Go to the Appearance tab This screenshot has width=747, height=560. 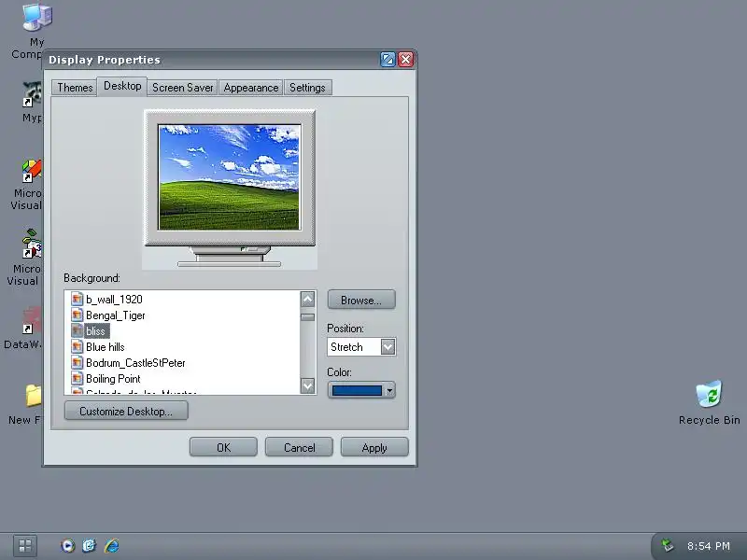[x=251, y=88]
